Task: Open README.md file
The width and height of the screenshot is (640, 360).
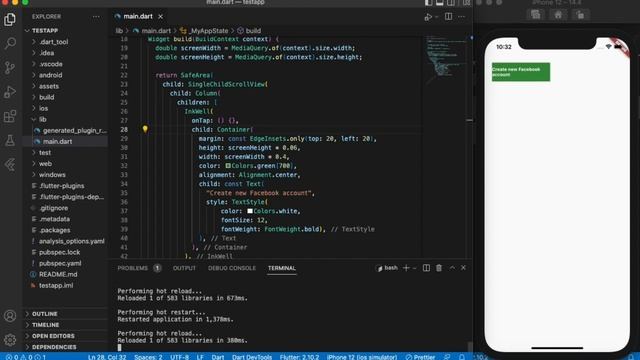Action: 58,274
